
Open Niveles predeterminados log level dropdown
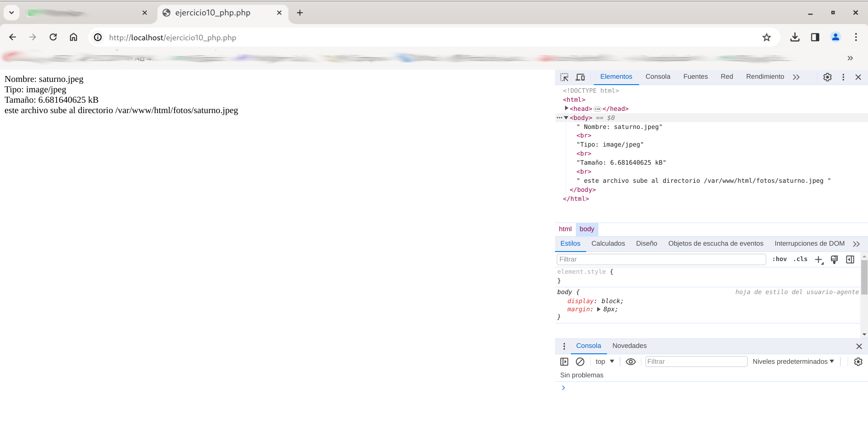point(793,361)
